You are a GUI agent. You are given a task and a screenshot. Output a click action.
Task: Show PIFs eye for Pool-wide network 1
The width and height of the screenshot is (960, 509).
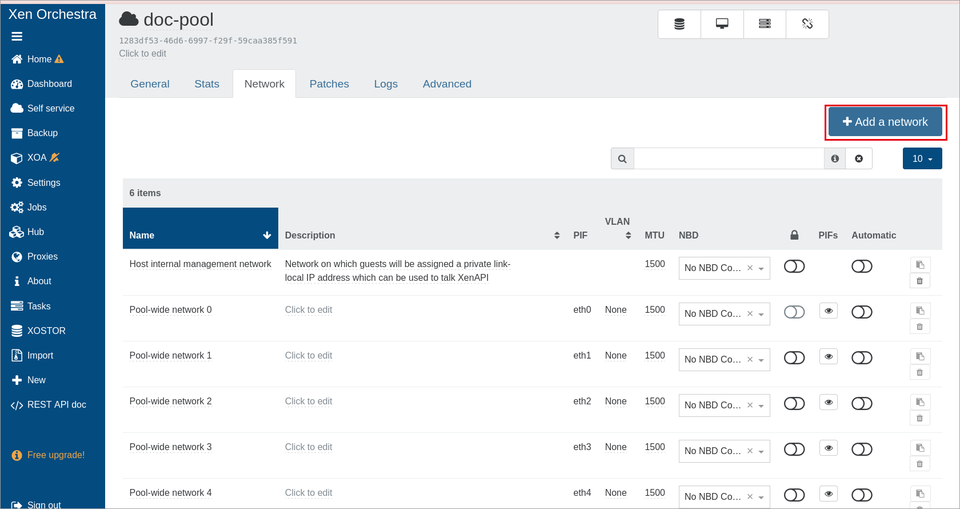coord(828,356)
